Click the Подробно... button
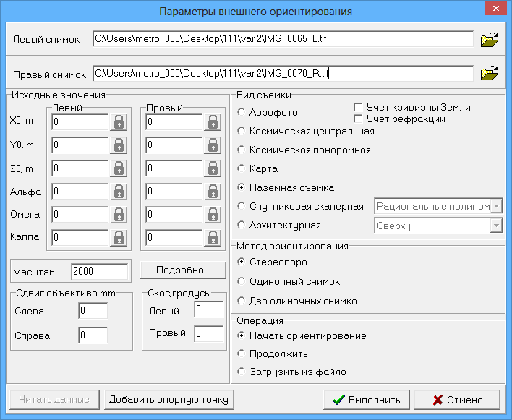 pyautogui.click(x=183, y=270)
